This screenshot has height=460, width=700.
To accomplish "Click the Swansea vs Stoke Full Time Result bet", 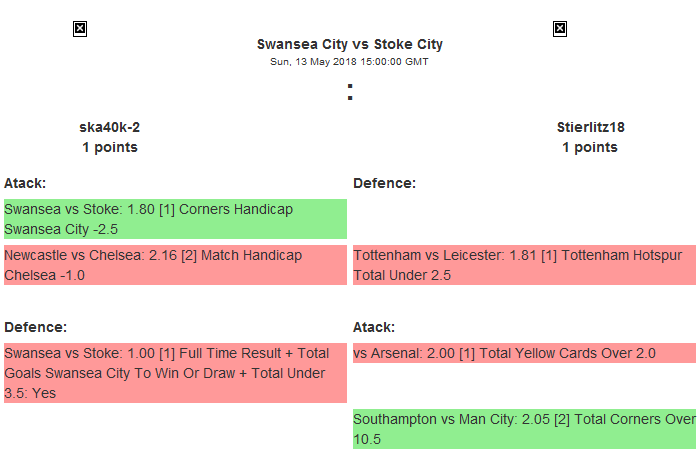I will click(175, 373).
